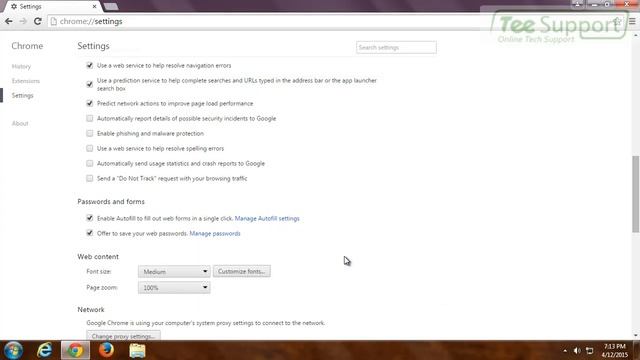Click the Network heading

91,310
